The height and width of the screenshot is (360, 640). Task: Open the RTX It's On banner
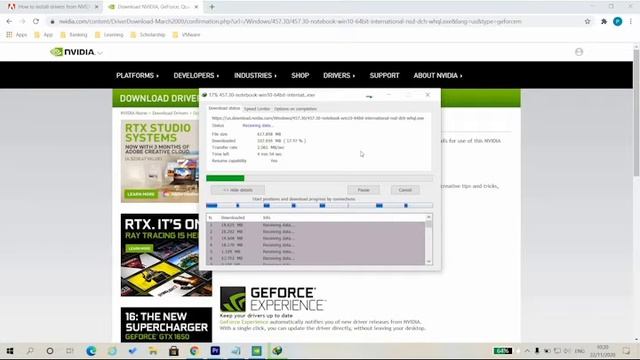coord(166,255)
